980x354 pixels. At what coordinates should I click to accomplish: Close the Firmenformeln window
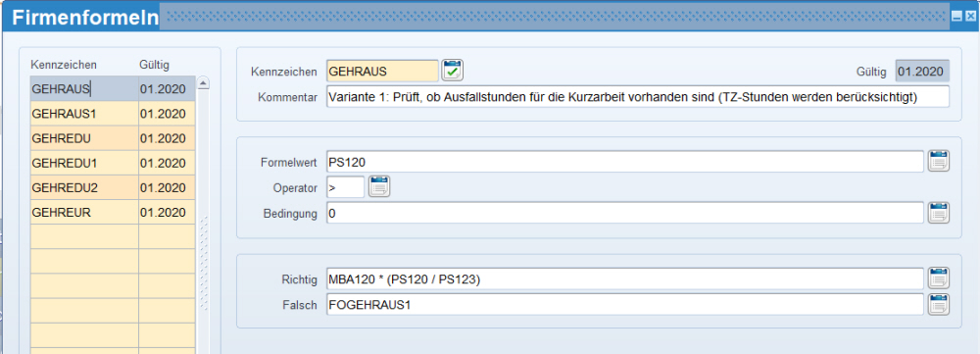click(x=969, y=18)
